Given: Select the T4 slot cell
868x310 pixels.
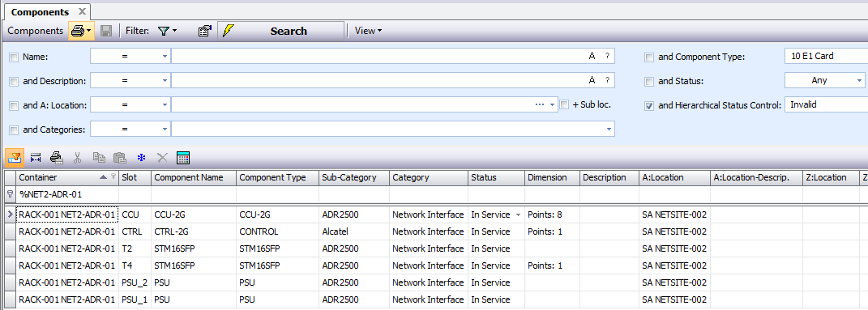Looking at the screenshot, I should (135, 265).
